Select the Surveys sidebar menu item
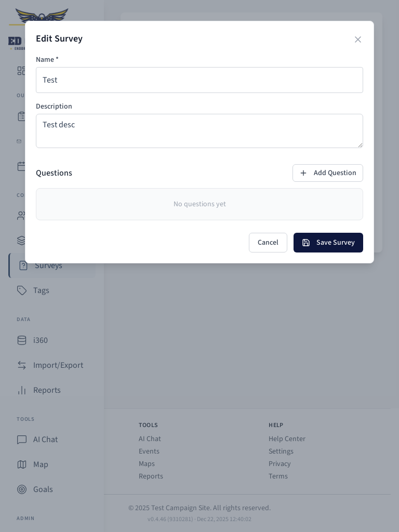The image size is (399, 532). pos(48,265)
